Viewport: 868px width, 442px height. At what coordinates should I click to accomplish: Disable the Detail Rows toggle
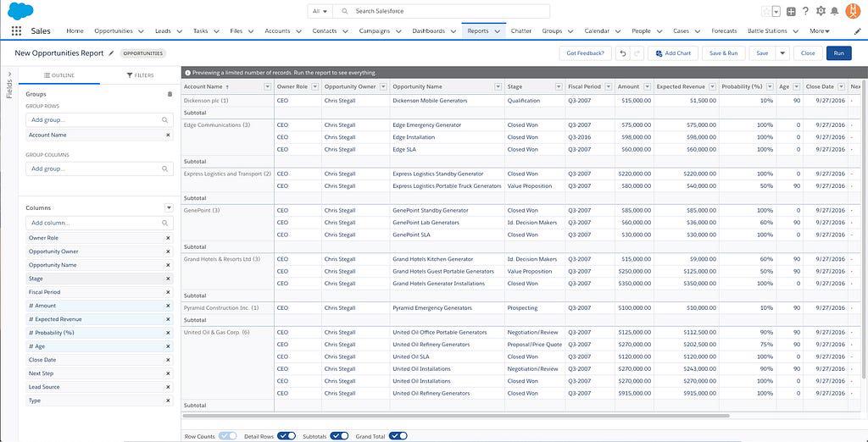287,436
